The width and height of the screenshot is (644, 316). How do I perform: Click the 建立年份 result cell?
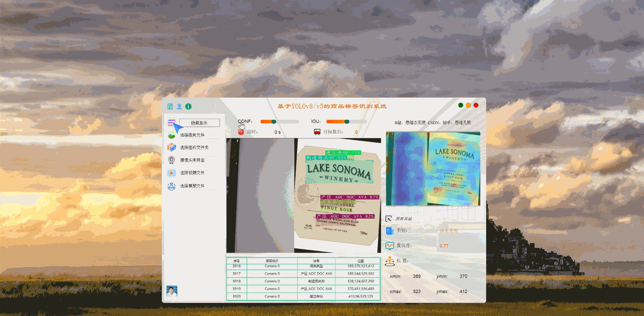pos(316,296)
